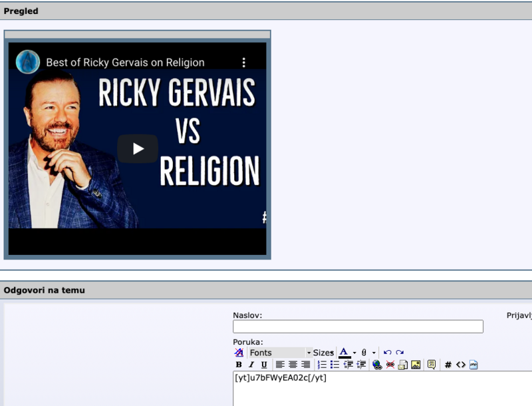Wrap selected text in quote tags
Screen dimensions: 532x406
(x=432, y=365)
